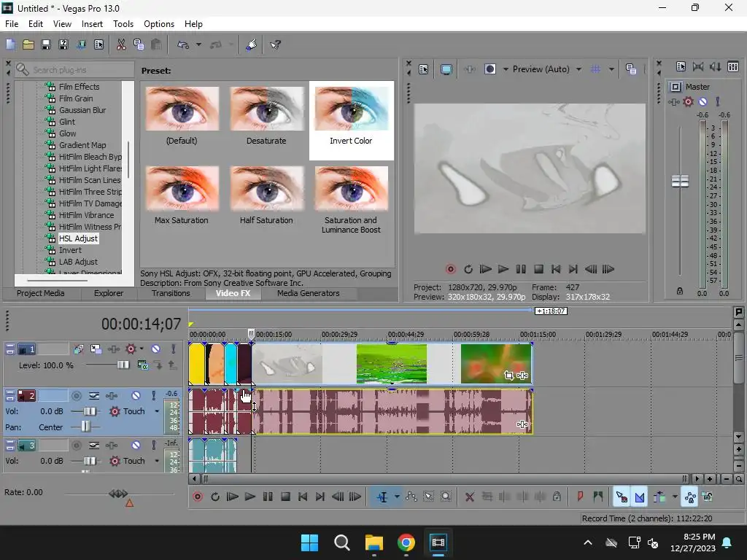747x560 pixels.
Task: Click the Normal Edit Tool icon
Action: 382,497
